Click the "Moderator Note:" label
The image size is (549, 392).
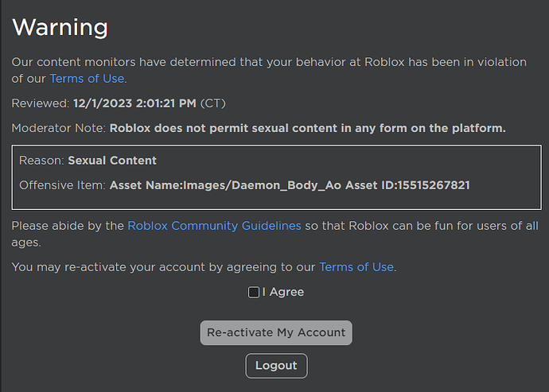coord(58,128)
